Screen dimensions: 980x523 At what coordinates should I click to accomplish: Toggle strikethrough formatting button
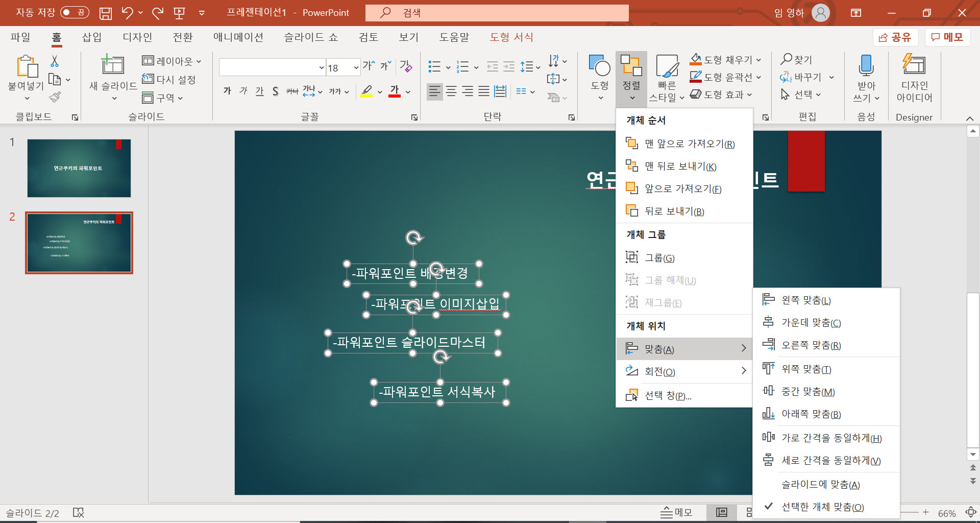click(292, 91)
